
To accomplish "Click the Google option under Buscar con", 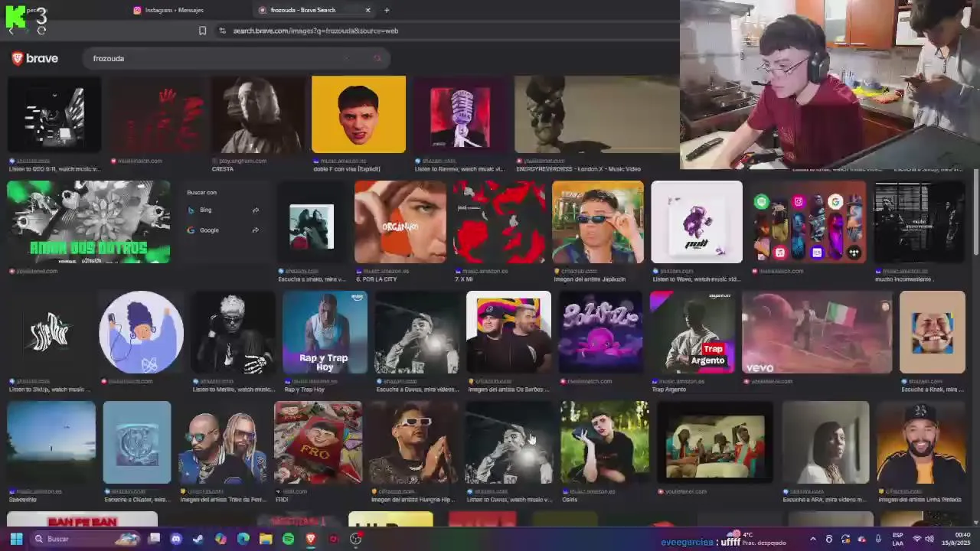I will (224, 230).
